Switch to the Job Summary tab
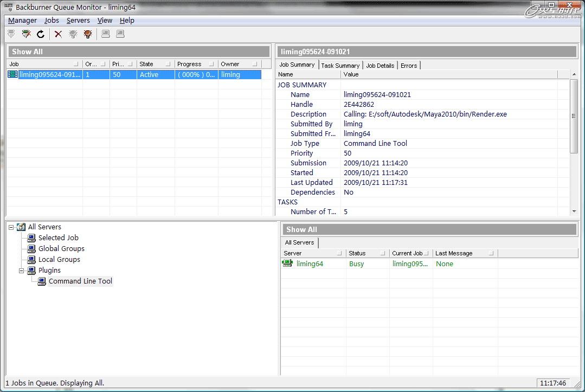Image resolution: width=585 pixels, height=392 pixels. coord(297,65)
